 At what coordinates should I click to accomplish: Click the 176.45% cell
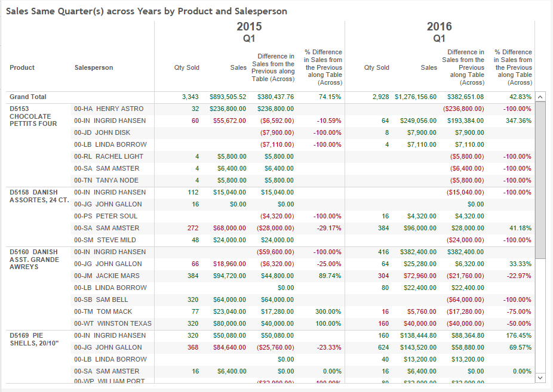coord(518,336)
